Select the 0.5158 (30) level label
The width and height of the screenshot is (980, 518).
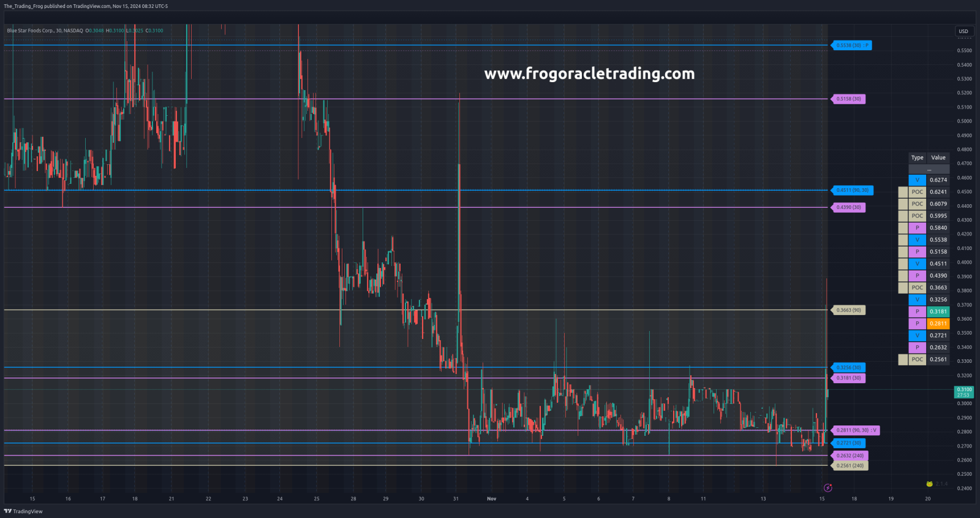coord(848,99)
